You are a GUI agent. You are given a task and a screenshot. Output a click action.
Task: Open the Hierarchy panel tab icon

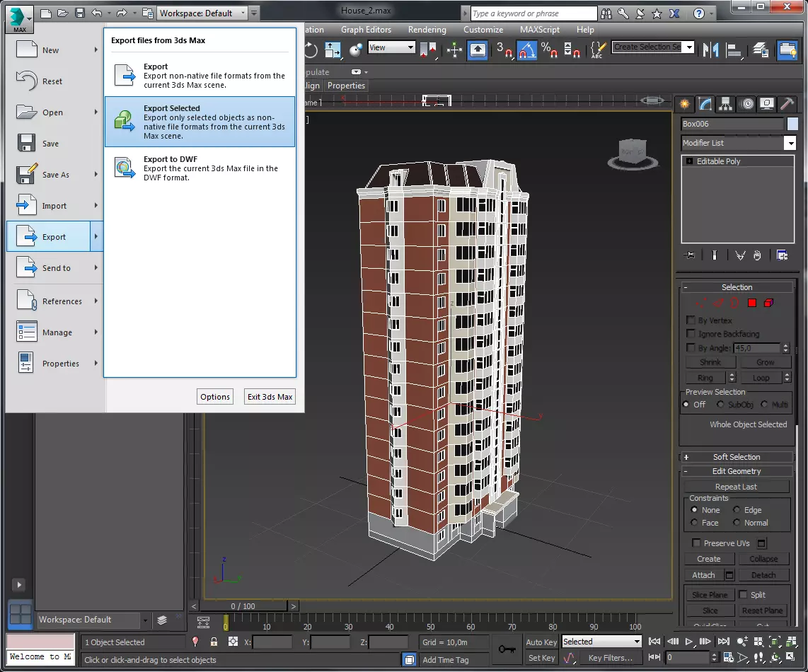[x=725, y=104]
